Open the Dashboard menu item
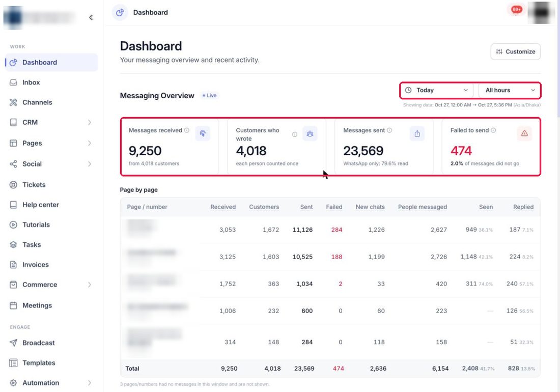The width and height of the screenshot is (560, 392). pyautogui.click(x=51, y=63)
